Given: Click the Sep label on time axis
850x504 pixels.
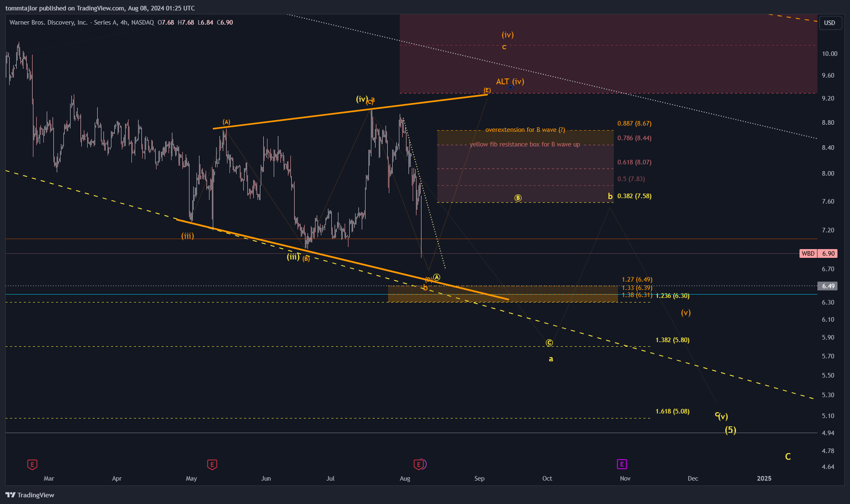Looking at the screenshot, I should point(479,479).
